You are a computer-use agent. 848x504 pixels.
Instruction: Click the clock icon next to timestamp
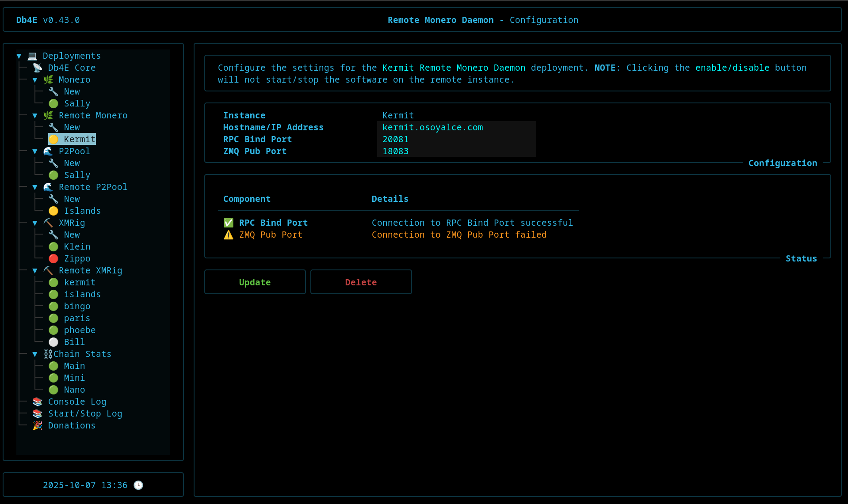(x=138, y=485)
